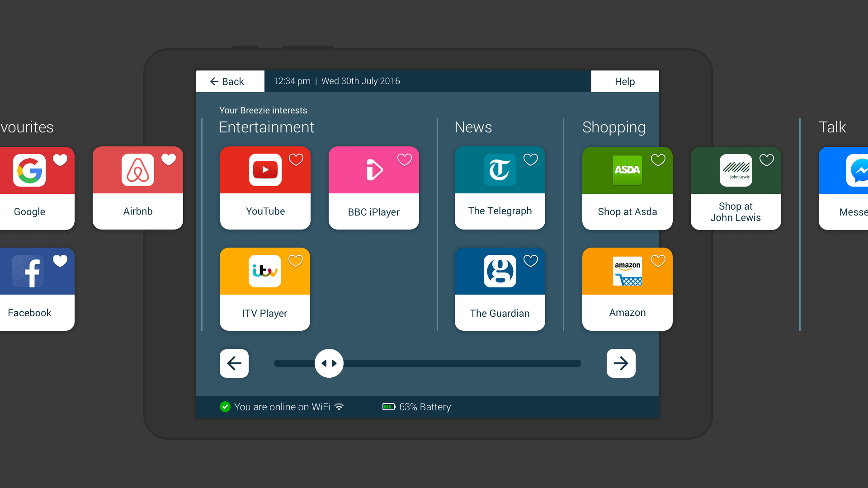Open BBC iPlayer app

click(373, 188)
